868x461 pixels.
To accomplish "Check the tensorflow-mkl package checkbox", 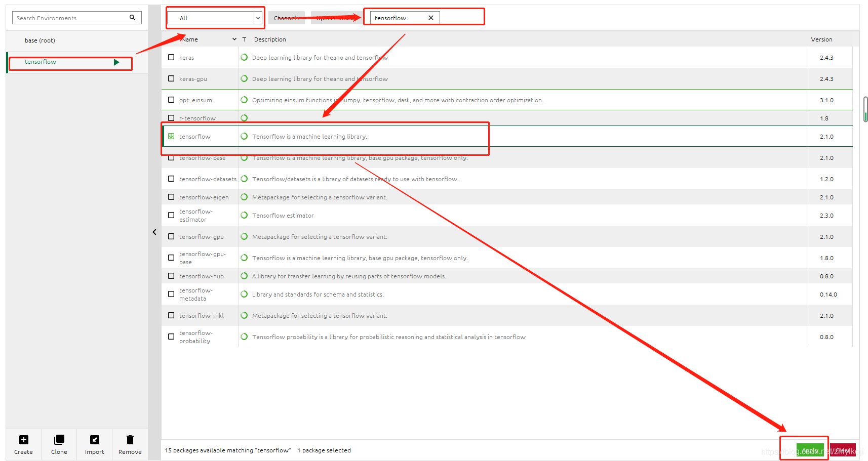I will (171, 315).
